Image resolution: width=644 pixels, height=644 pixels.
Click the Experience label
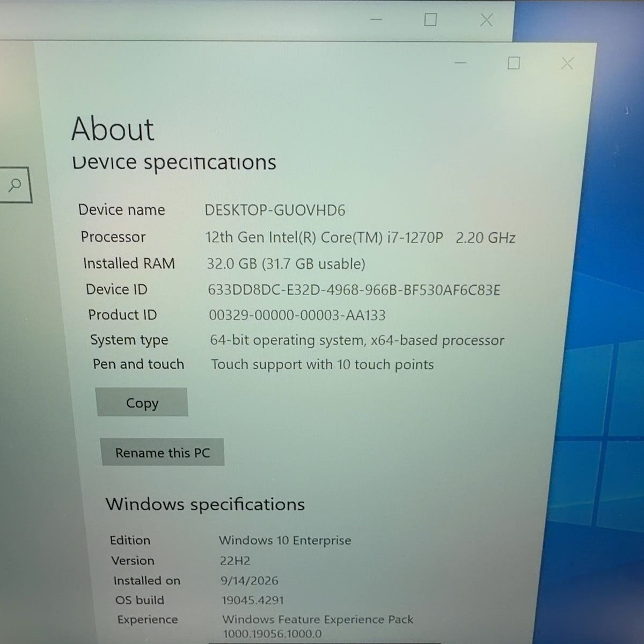148,620
